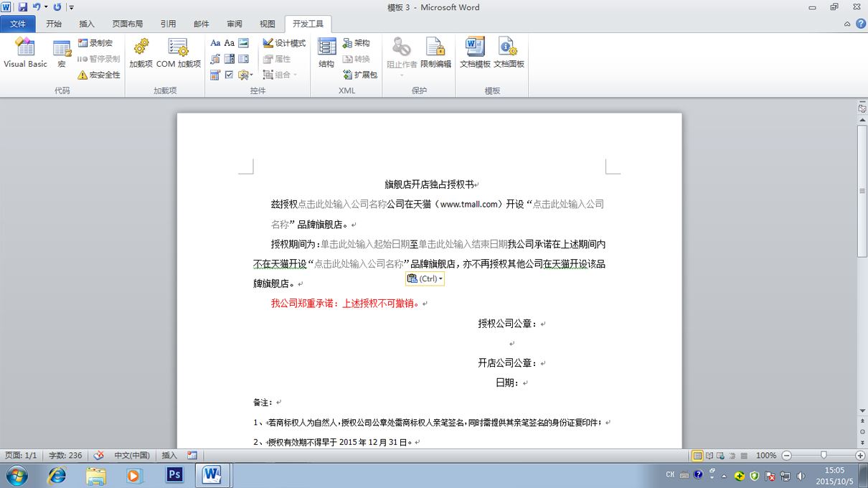Click the macro recording status bar icon
Viewport: 868px width, 488px height.
[192, 455]
